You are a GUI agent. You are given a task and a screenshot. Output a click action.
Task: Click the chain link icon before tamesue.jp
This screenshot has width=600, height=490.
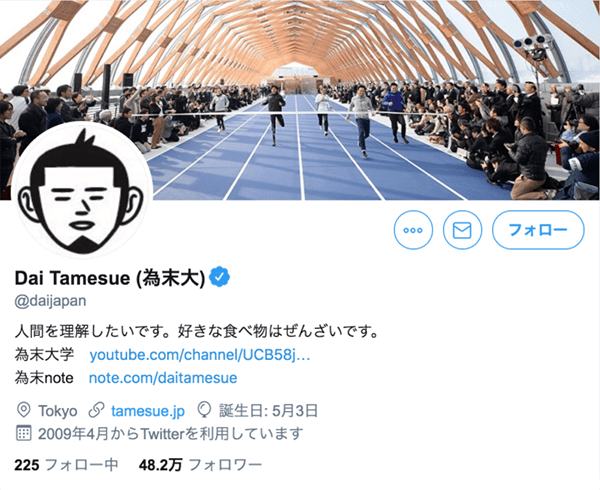(96, 410)
